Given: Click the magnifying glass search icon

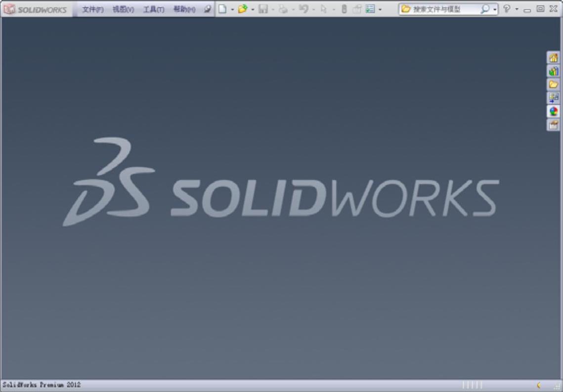Looking at the screenshot, I should tap(485, 9).
